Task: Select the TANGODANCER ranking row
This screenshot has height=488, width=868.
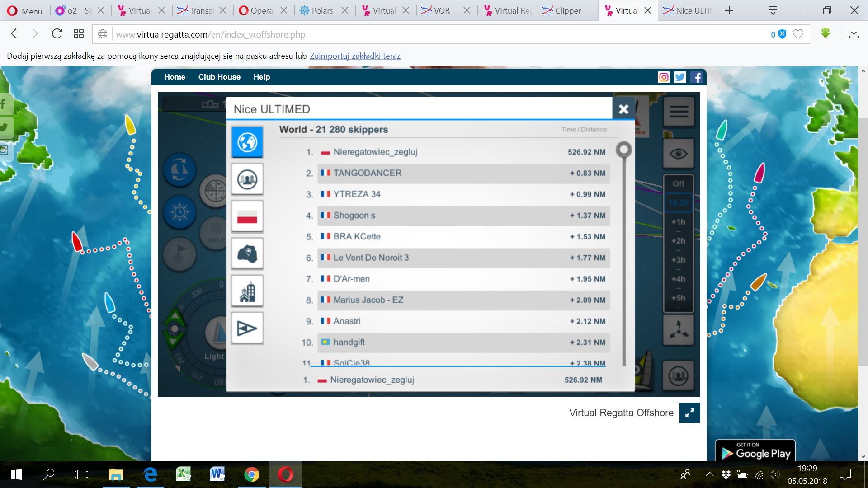Action: coord(463,173)
